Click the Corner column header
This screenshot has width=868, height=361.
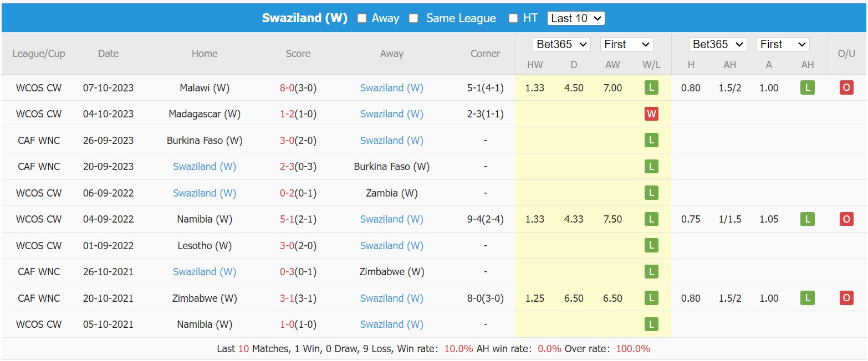(x=486, y=54)
